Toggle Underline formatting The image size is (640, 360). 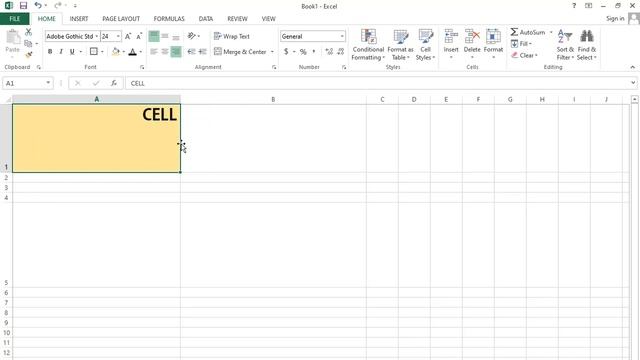tap(72, 51)
